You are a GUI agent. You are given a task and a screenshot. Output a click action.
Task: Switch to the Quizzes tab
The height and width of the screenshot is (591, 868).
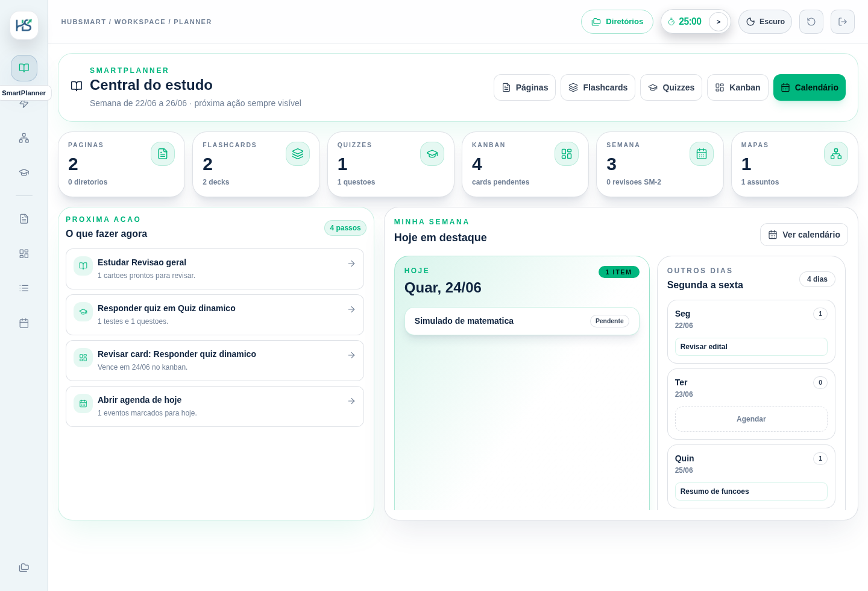coord(671,87)
